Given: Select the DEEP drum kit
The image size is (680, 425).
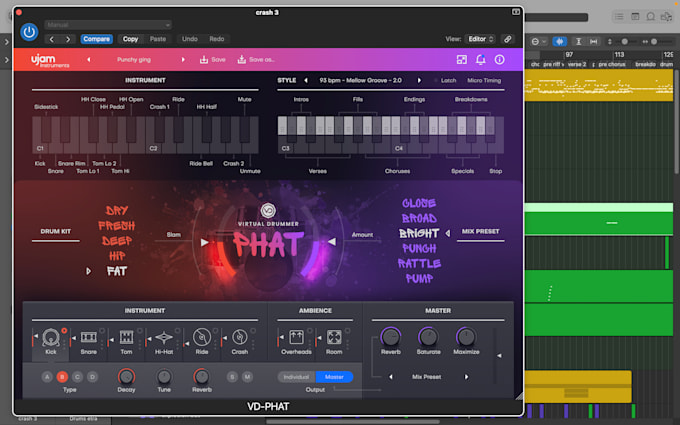Looking at the screenshot, I should point(117,241).
